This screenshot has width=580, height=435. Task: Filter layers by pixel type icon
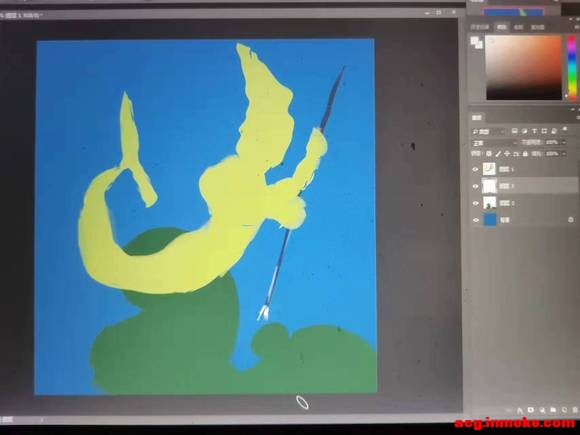515,131
